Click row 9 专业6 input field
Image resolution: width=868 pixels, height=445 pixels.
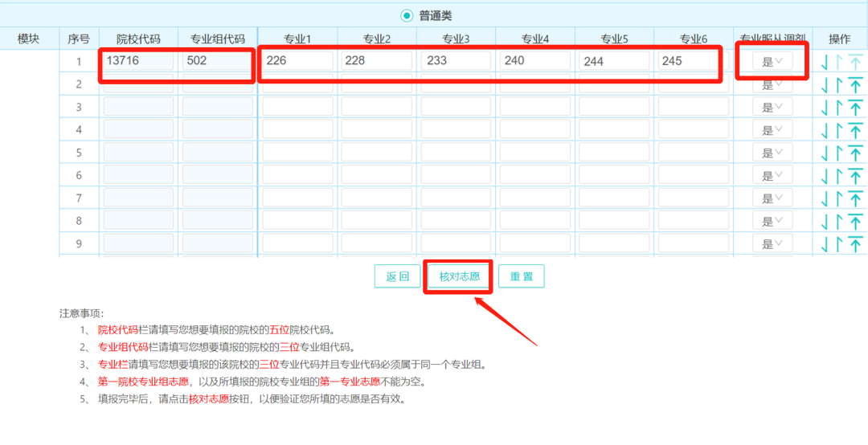click(693, 243)
